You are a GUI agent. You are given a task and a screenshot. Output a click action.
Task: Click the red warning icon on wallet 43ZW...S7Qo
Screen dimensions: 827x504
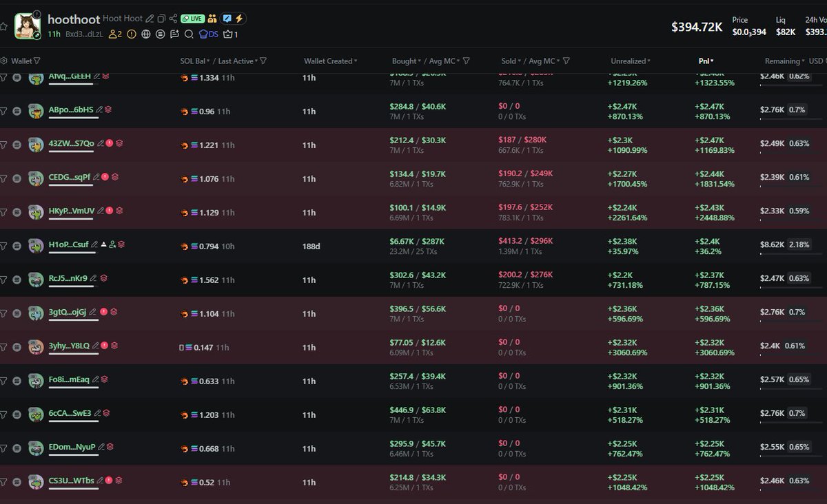[x=110, y=143]
